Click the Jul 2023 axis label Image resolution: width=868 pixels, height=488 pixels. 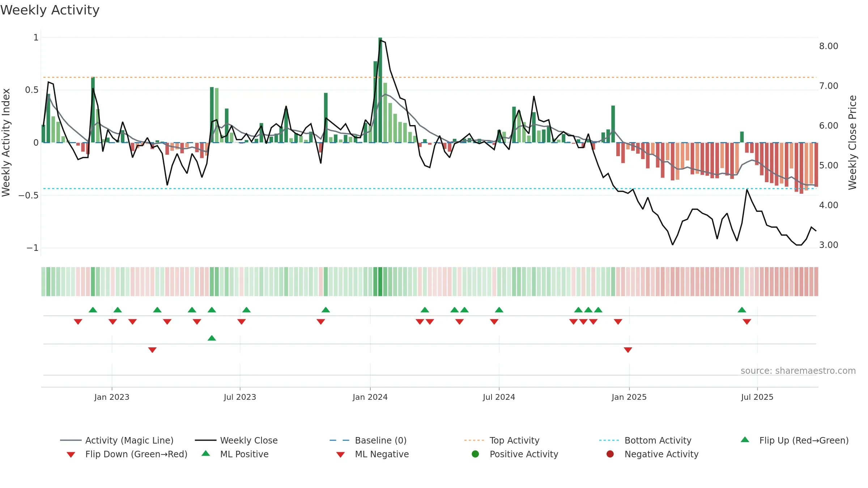[240, 397]
